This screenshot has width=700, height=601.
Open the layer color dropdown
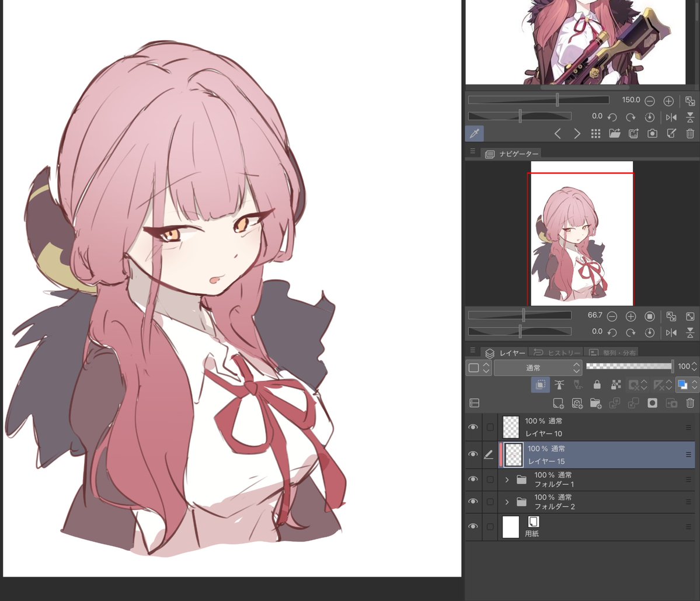(687, 384)
